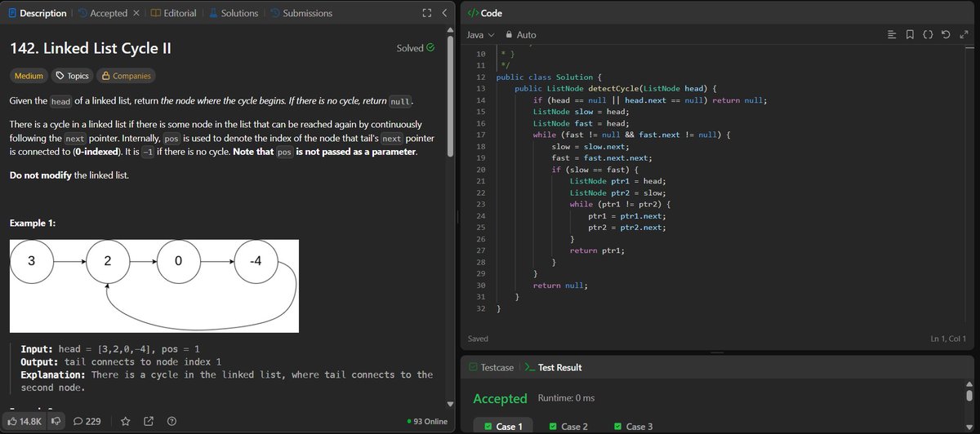Switch to the Accepted tab
This screenshot has height=434, width=980.
pyautogui.click(x=102, y=13)
